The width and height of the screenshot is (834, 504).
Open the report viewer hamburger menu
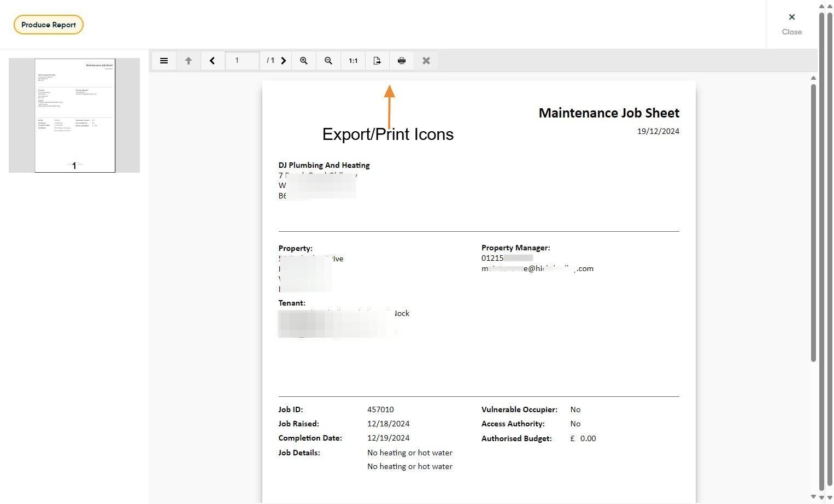pos(164,61)
